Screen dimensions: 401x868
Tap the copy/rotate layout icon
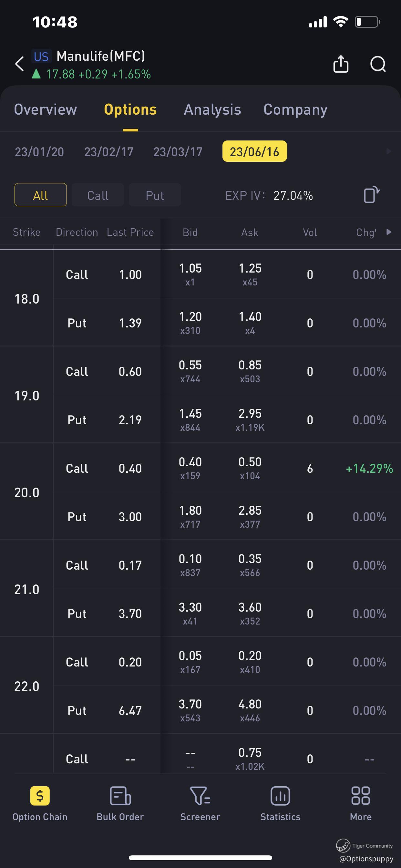(x=371, y=195)
